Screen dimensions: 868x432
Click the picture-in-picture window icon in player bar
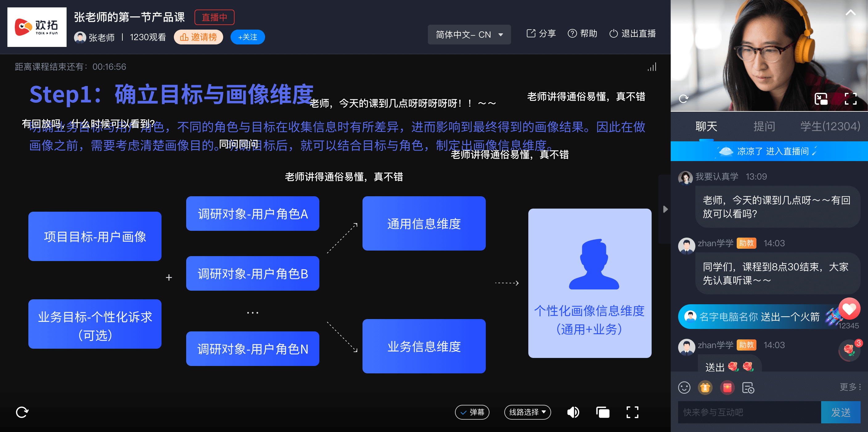[603, 412]
